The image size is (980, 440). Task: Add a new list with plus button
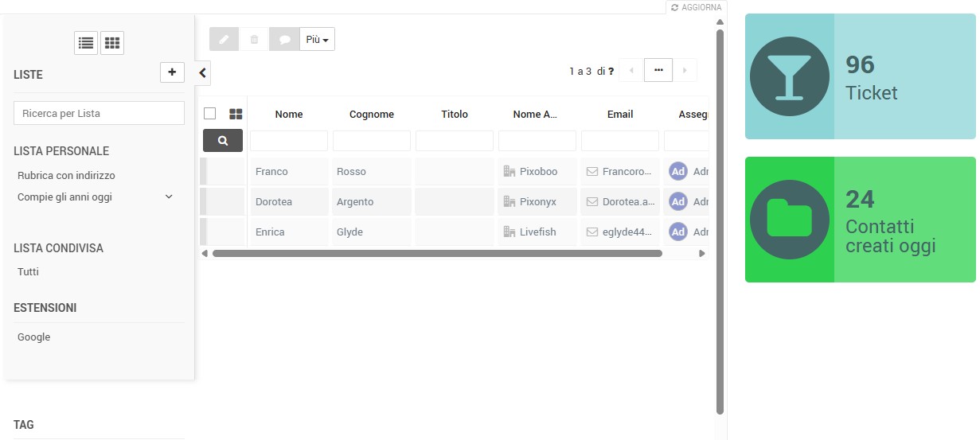172,72
